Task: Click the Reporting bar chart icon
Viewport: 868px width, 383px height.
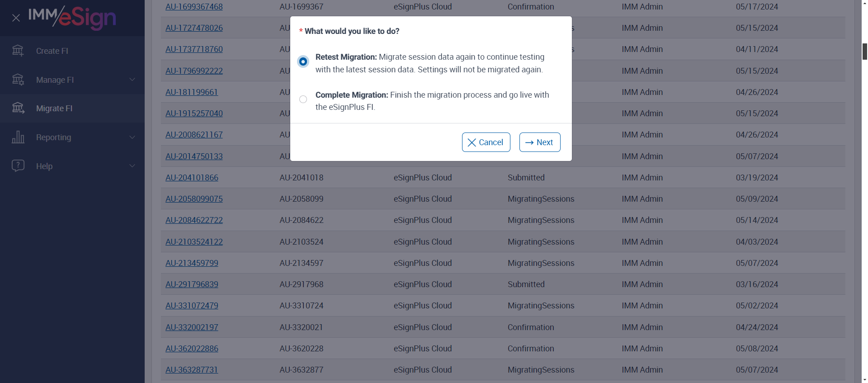Action: click(18, 137)
